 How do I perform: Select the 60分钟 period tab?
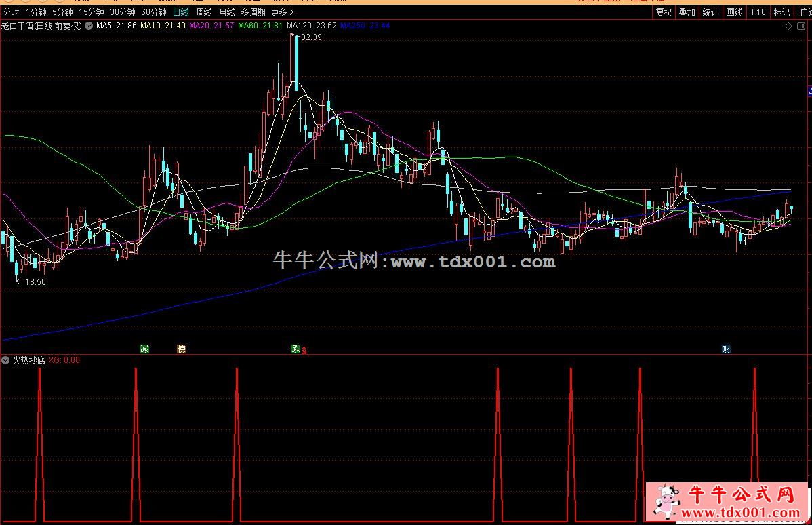pos(154,12)
